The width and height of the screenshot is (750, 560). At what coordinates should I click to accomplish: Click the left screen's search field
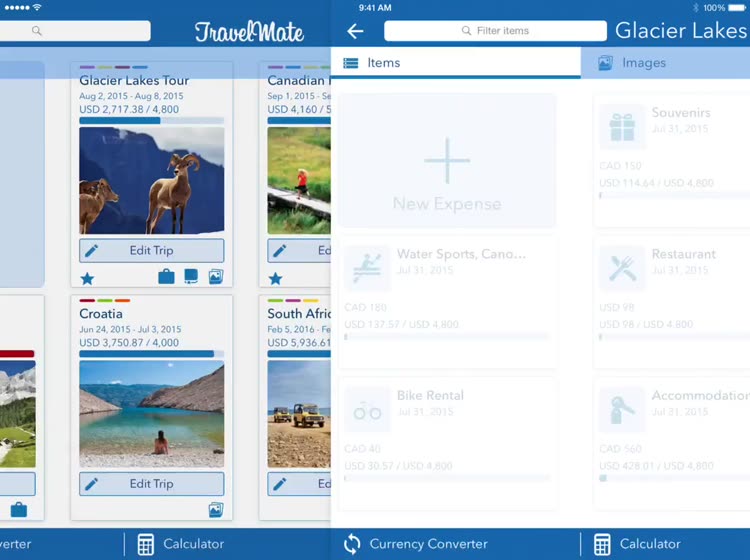pos(75,31)
